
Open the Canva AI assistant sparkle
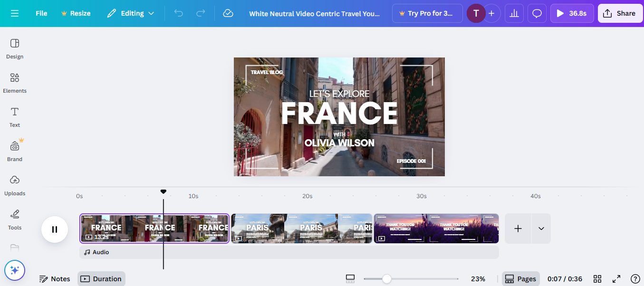(15, 270)
